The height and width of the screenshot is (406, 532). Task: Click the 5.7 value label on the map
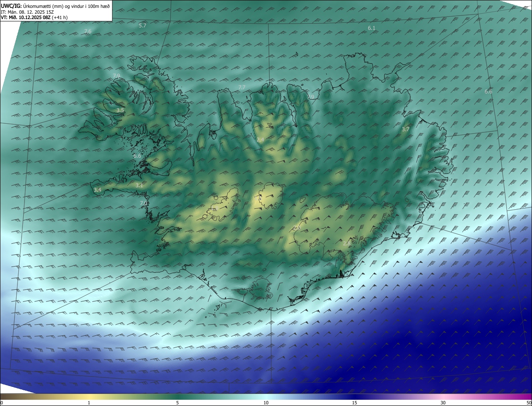click(143, 25)
